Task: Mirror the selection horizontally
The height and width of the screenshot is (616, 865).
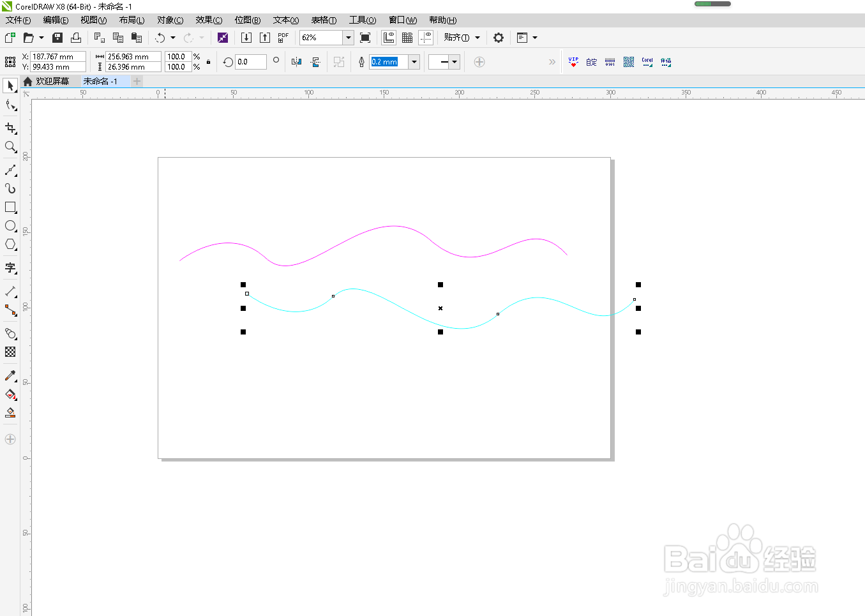Action: pos(296,62)
